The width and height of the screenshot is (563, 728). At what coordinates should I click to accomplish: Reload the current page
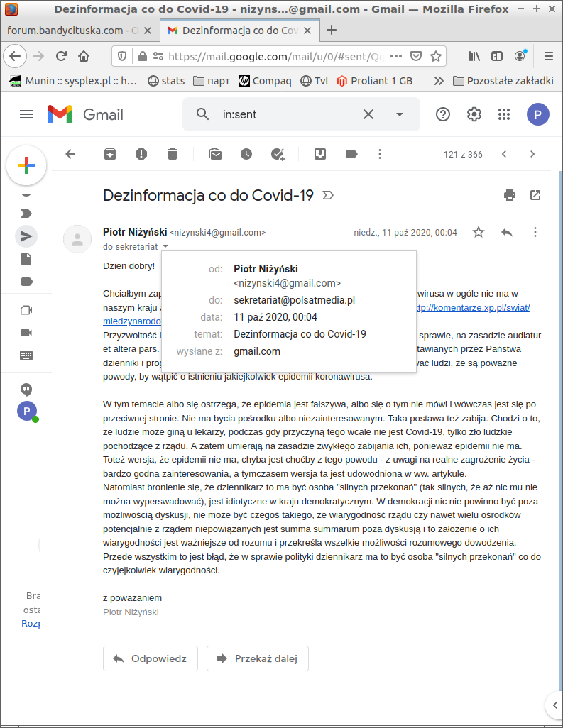pyautogui.click(x=61, y=56)
